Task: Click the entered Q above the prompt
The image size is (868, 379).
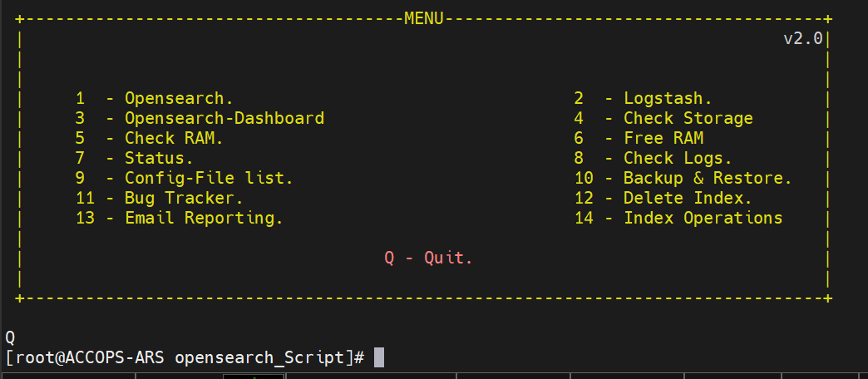Action: pyautogui.click(x=10, y=337)
